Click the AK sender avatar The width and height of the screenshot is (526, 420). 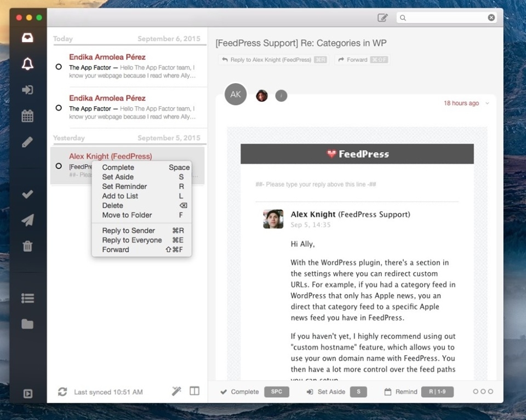click(236, 94)
